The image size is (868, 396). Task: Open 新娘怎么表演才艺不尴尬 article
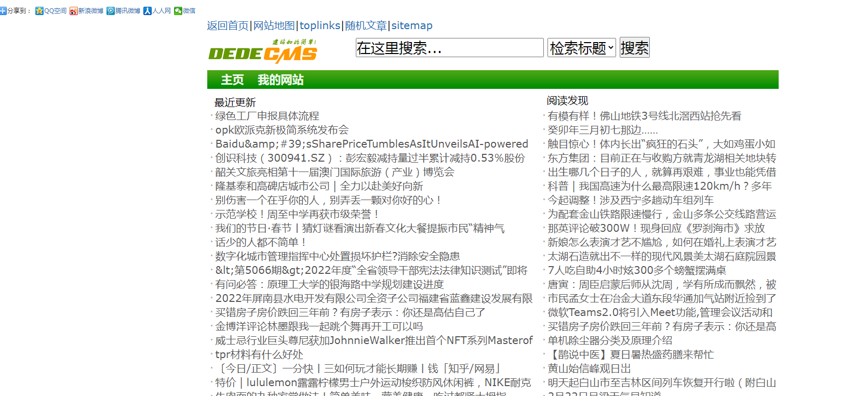pos(662,242)
